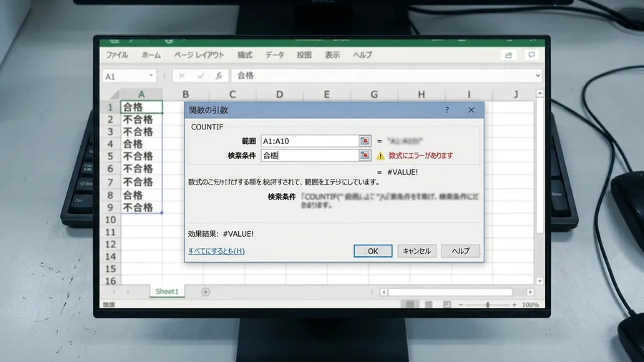Click the select-all corner triangle of sheet

(114, 94)
